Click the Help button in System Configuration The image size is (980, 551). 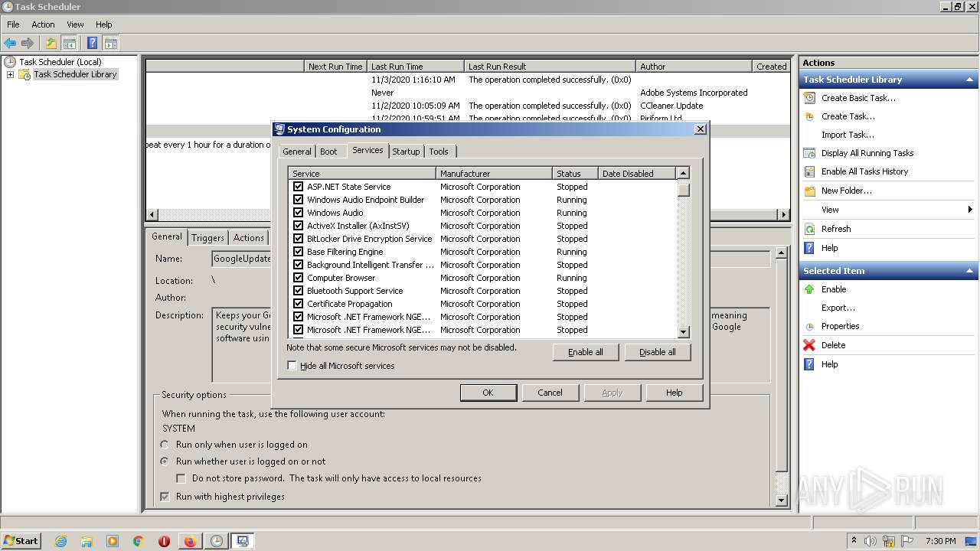(x=674, y=393)
